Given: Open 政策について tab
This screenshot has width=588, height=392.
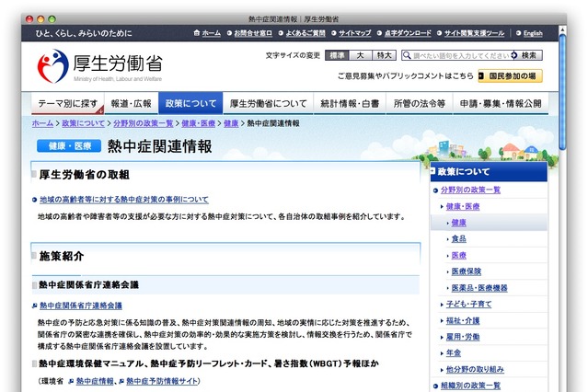Looking at the screenshot, I should point(190,103).
